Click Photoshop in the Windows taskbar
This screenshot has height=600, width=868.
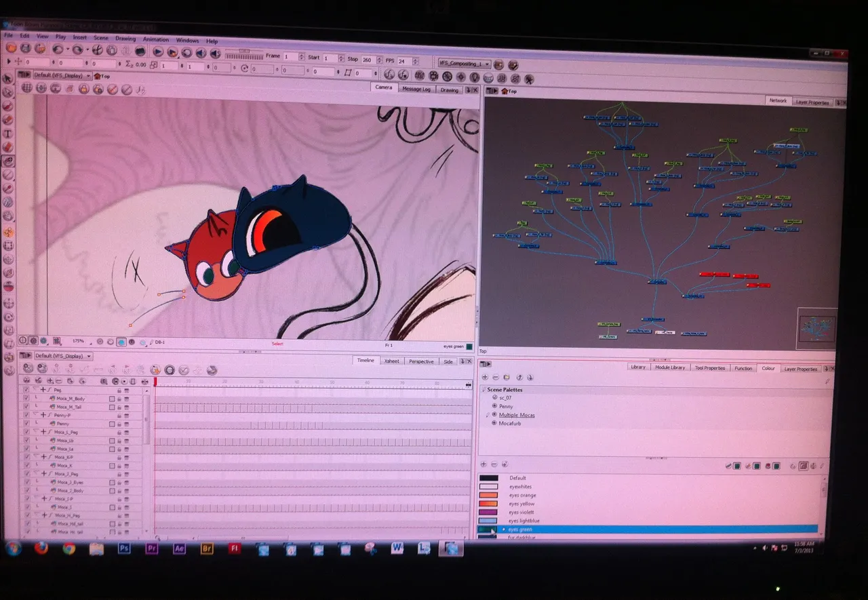124,548
